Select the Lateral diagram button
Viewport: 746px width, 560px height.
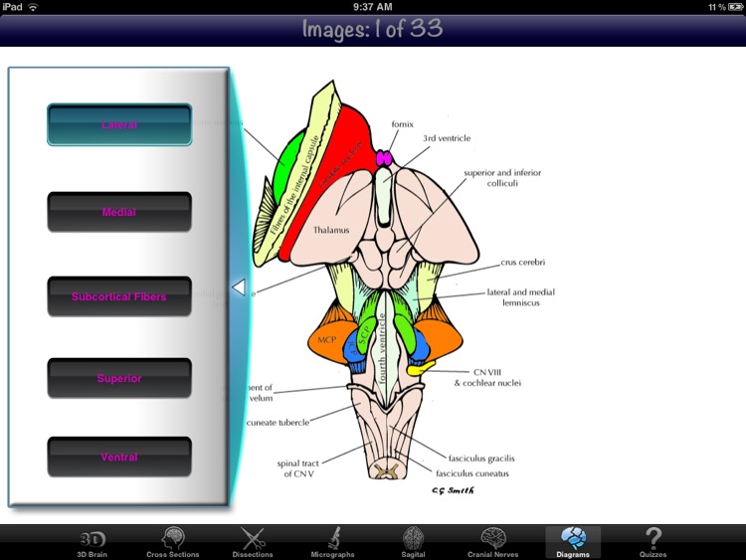point(119,124)
